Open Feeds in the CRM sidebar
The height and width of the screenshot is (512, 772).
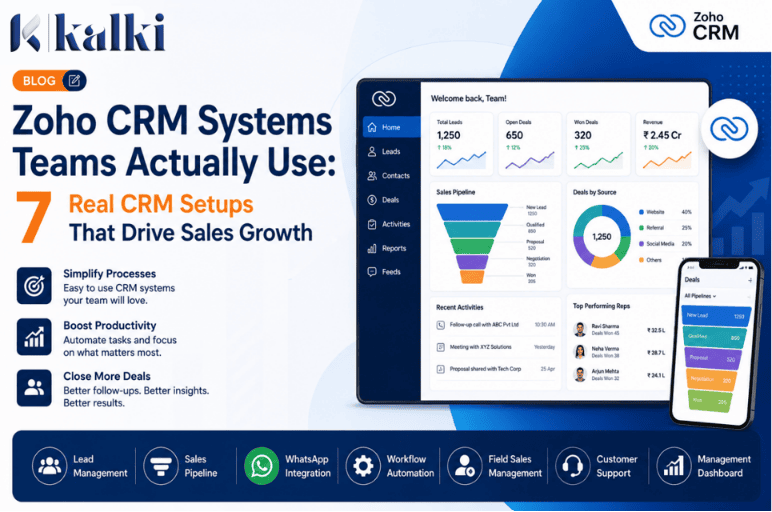point(391,272)
